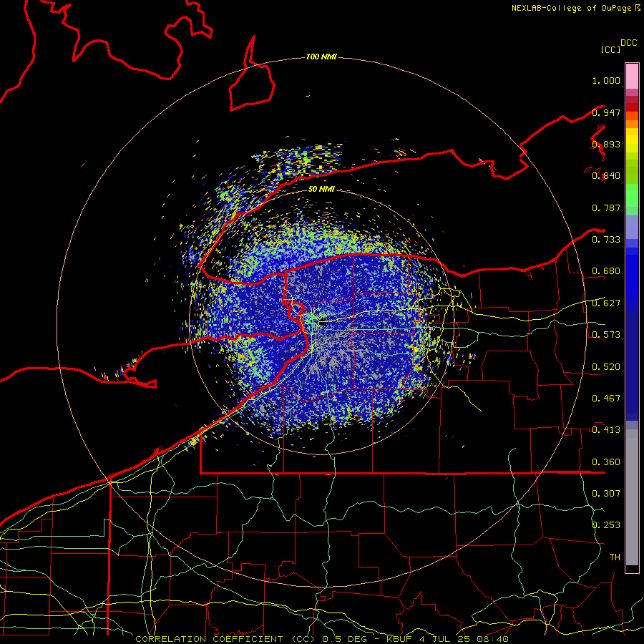Click the 0.573 legend value

pos(606,335)
